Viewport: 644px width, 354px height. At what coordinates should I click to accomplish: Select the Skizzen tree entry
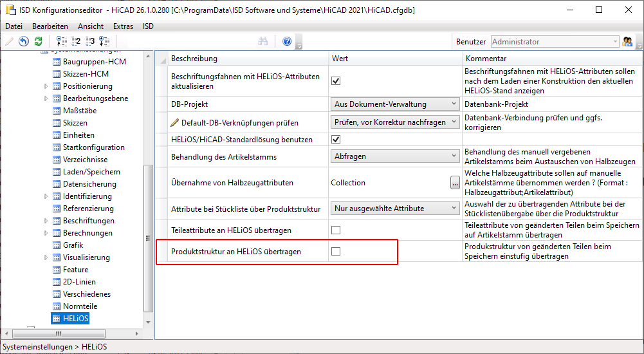75,123
